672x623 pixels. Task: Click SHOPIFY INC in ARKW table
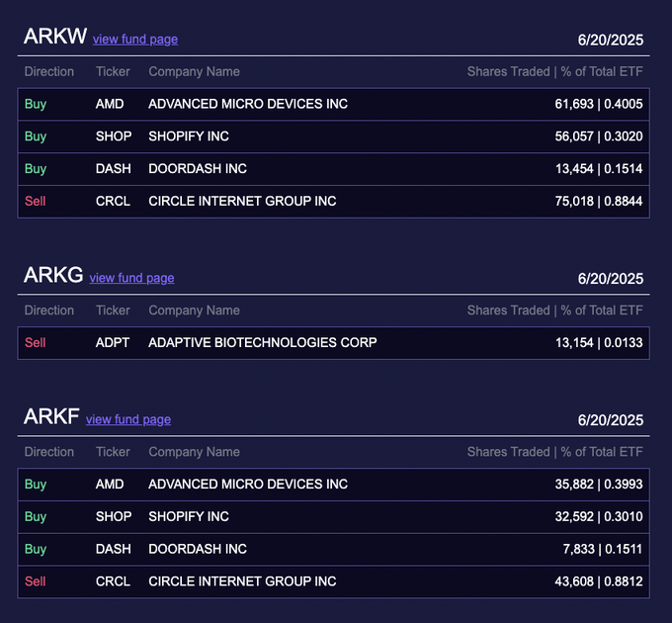(x=189, y=136)
